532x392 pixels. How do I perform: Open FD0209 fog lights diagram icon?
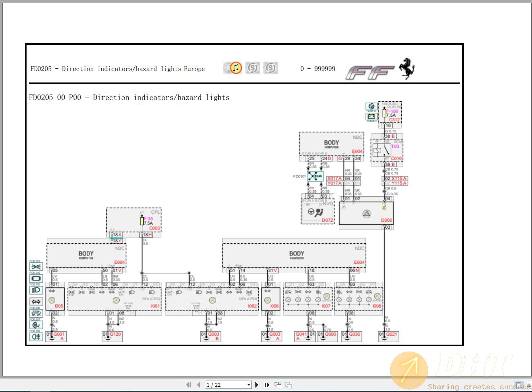pyautogui.click(x=36, y=336)
